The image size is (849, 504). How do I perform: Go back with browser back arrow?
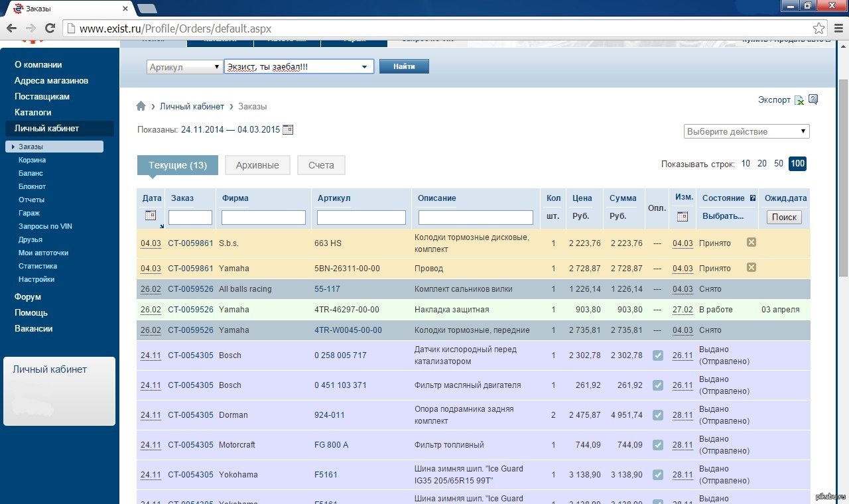pos(11,29)
